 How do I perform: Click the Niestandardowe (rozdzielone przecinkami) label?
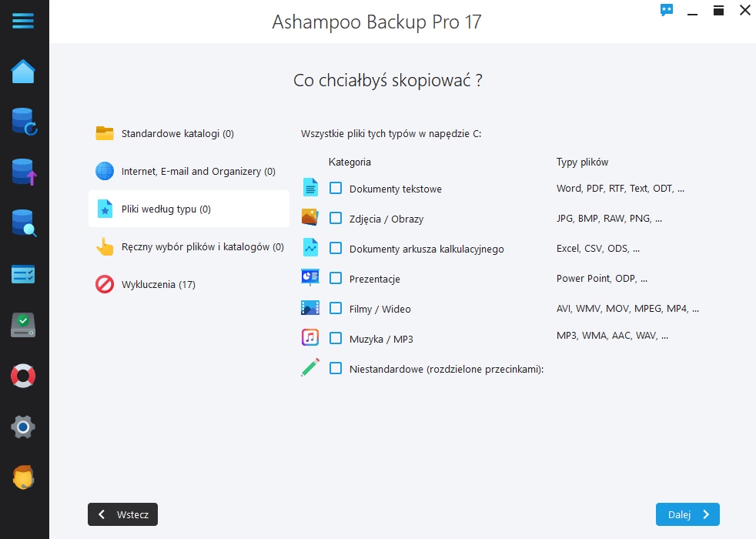447,370
